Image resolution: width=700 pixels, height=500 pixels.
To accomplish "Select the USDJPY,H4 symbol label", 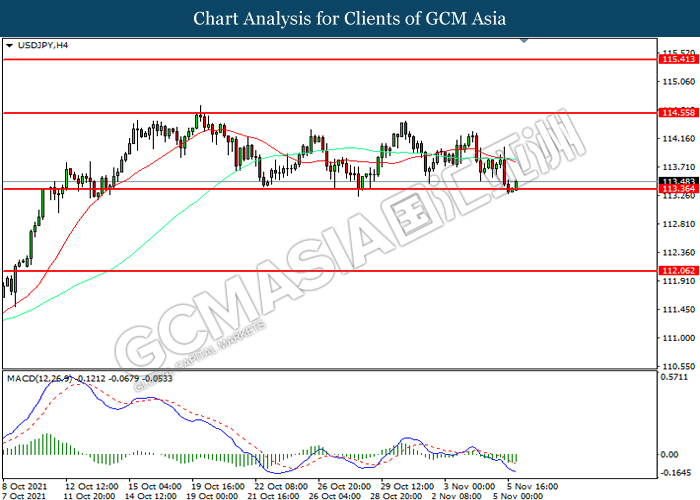I will click(x=43, y=45).
